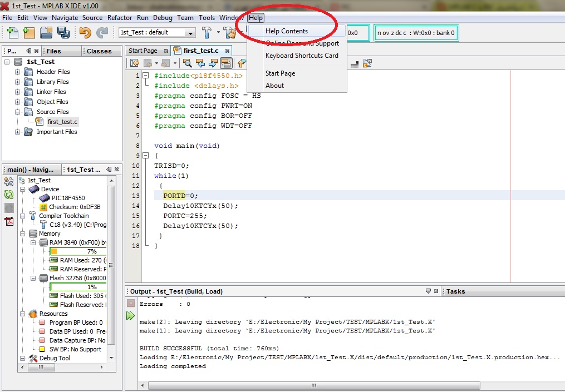Expand the Object Files folder
The height and width of the screenshot is (392, 565).
click(17, 102)
